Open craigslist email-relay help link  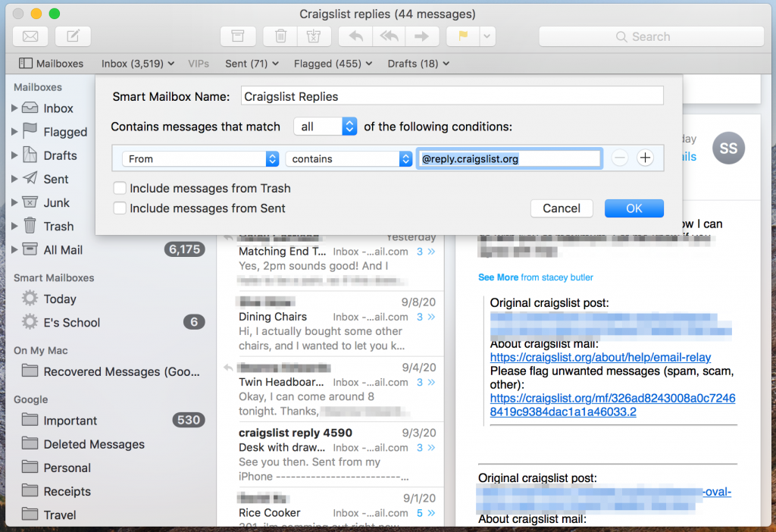600,357
